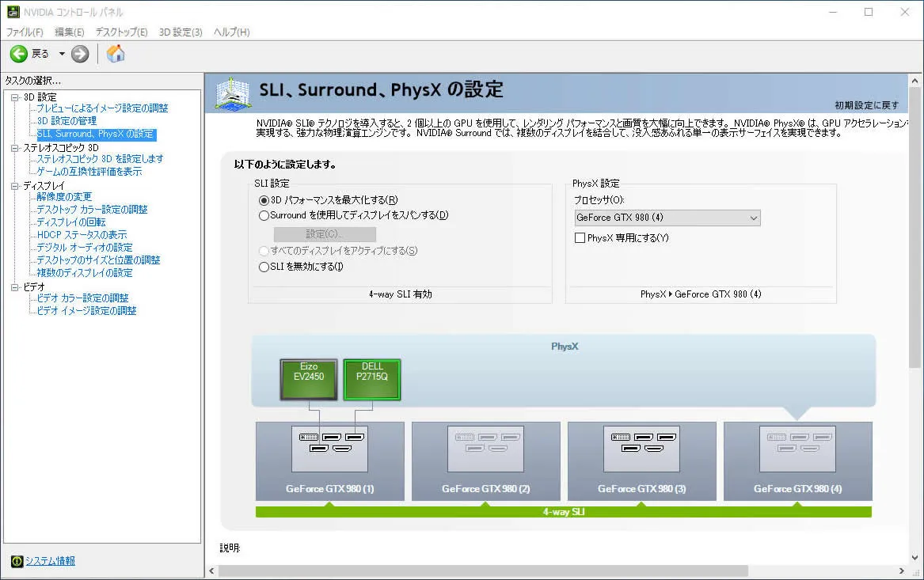The image size is (924, 580).
Task: Open 3D 設定の管理 in task tree
Action: click(67, 121)
